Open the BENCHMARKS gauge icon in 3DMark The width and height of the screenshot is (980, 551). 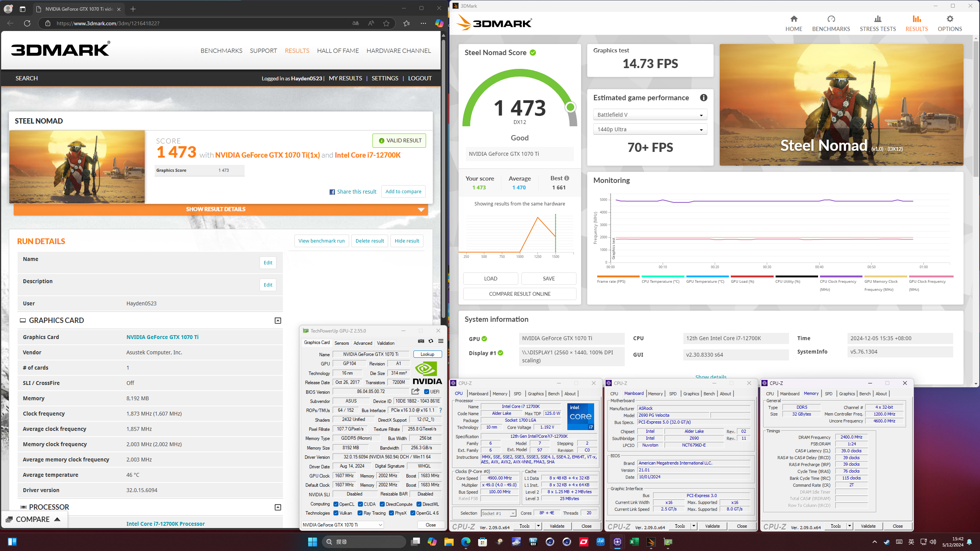(831, 19)
